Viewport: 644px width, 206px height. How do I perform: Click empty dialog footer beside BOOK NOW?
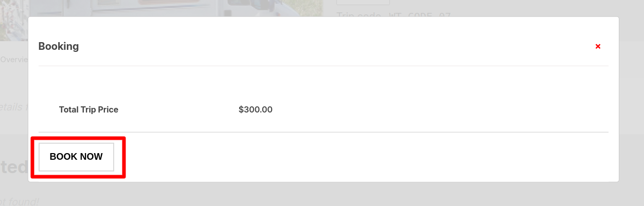click(x=360, y=157)
